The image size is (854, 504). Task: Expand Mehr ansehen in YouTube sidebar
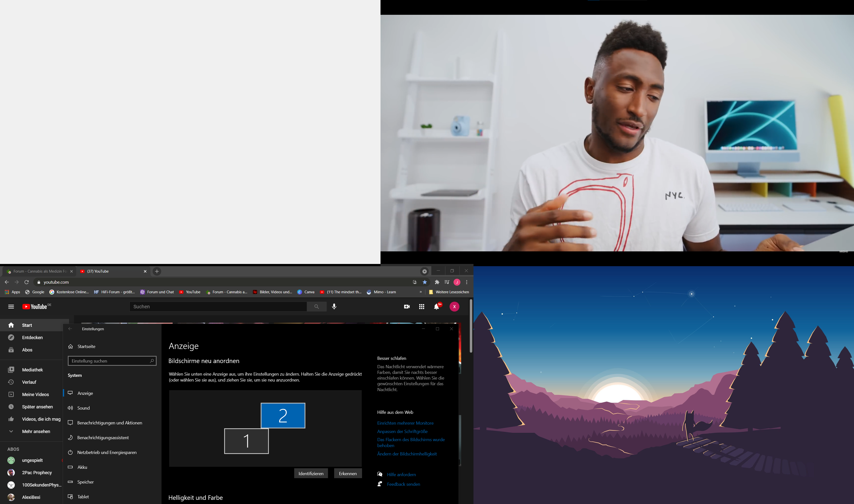[36, 431]
